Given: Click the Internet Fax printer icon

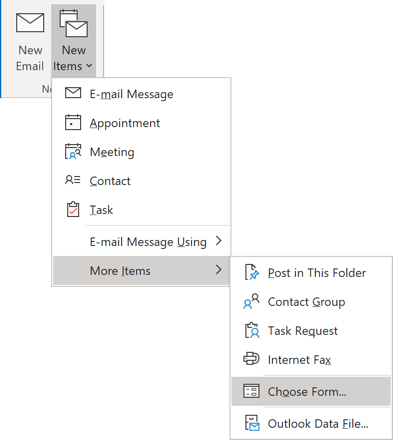Looking at the screenshot, I should click(251, 359).
